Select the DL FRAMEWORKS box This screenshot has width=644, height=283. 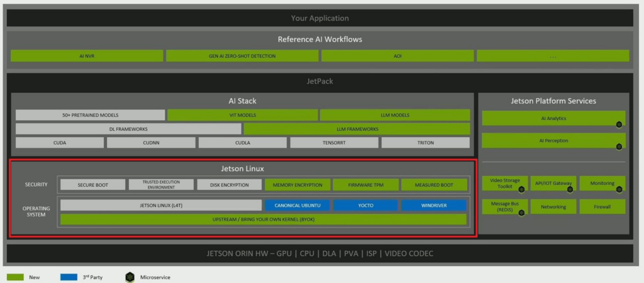click(128, 129)
